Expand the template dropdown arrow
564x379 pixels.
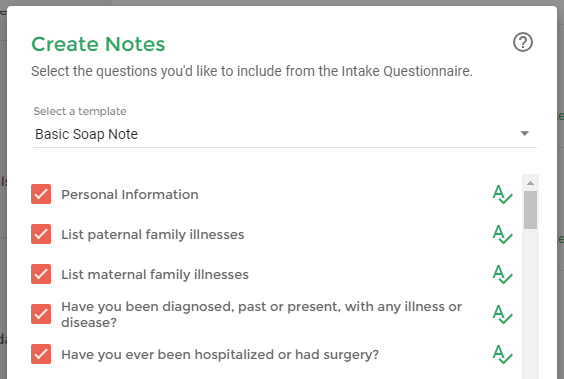click(525, 133)
